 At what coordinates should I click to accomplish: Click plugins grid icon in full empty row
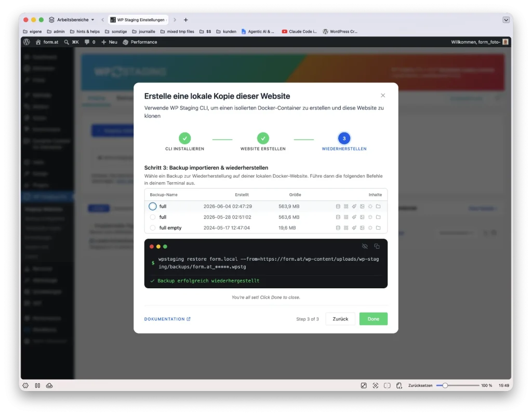click(x=346, y=228)
